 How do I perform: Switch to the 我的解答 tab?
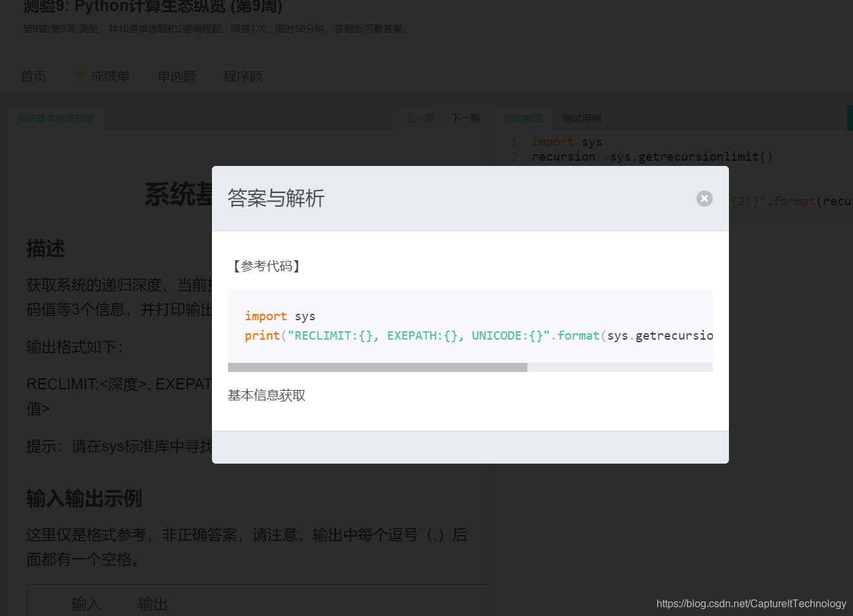pyautogui.click(x=522, y=118)
